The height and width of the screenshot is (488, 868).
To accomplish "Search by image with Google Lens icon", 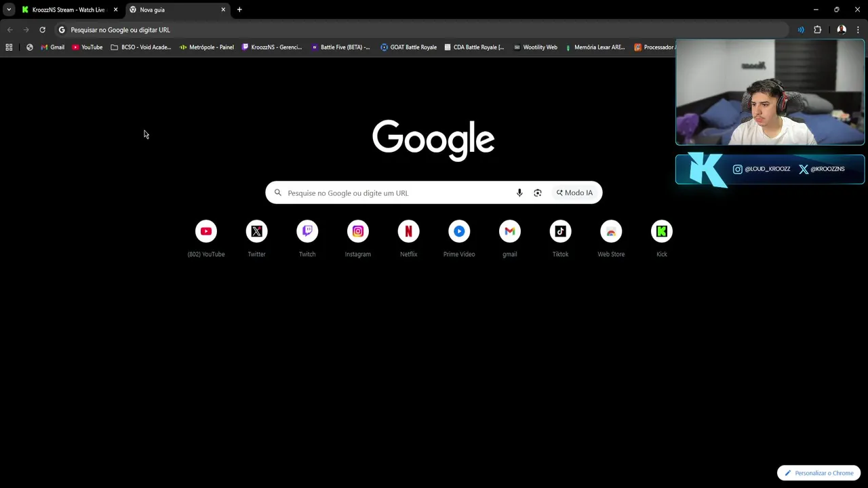I will pos(538,192).
